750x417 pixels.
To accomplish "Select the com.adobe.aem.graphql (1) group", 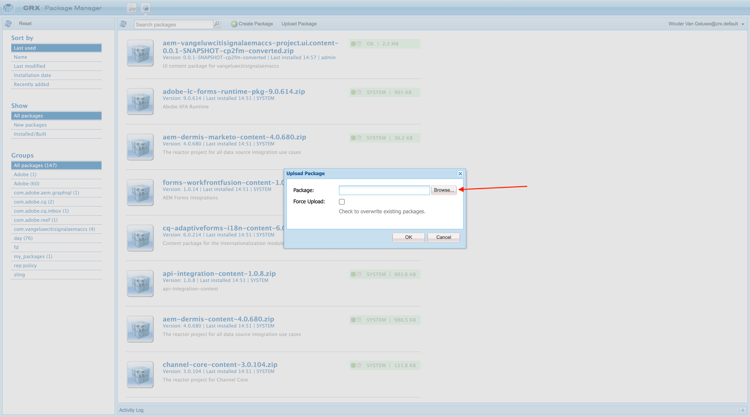I will click(x=56, y=193).
